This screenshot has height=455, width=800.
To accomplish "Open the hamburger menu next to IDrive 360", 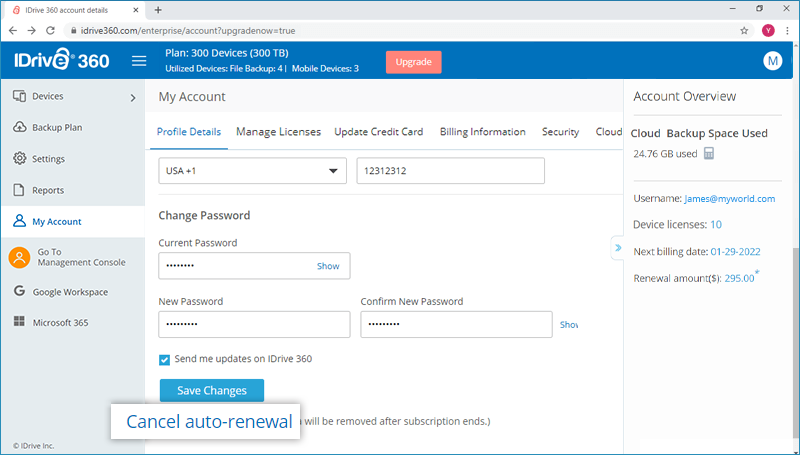I will 139,61.
